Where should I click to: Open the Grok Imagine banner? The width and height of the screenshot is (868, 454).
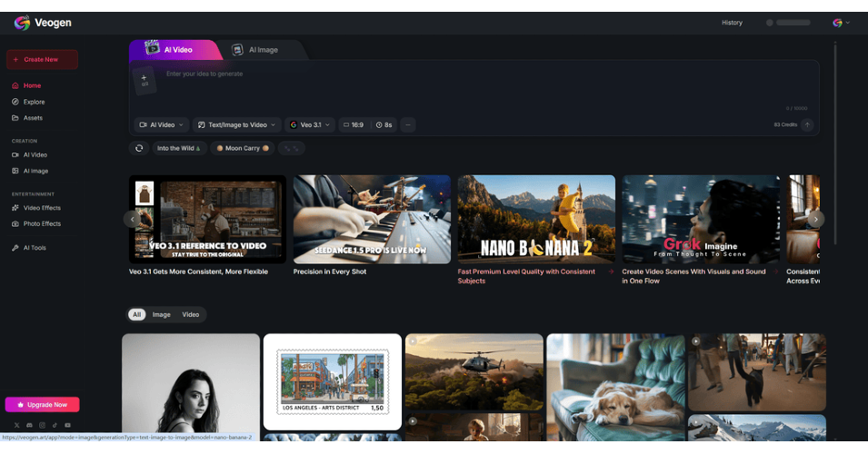point(701,219)
